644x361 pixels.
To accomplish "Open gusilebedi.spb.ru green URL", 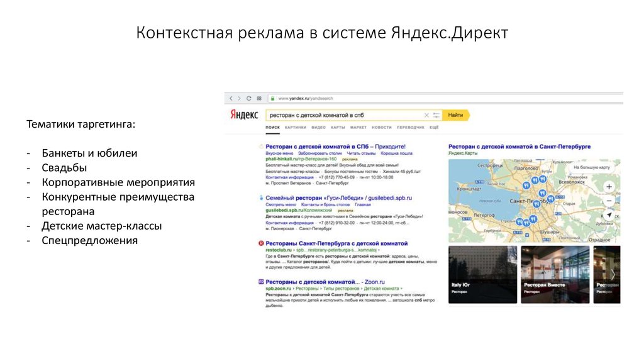I will tap(299, 210).
